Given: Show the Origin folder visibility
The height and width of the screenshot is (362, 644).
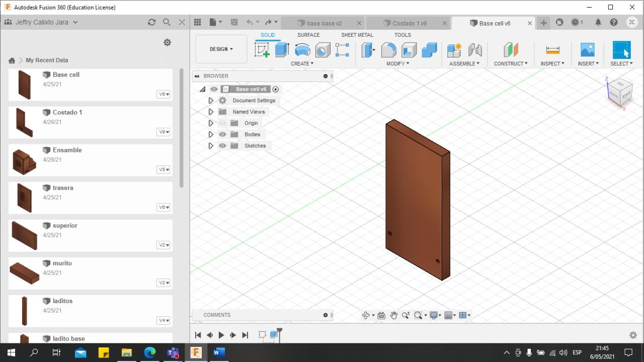Looking at the screenshot, I should [222, 123].
